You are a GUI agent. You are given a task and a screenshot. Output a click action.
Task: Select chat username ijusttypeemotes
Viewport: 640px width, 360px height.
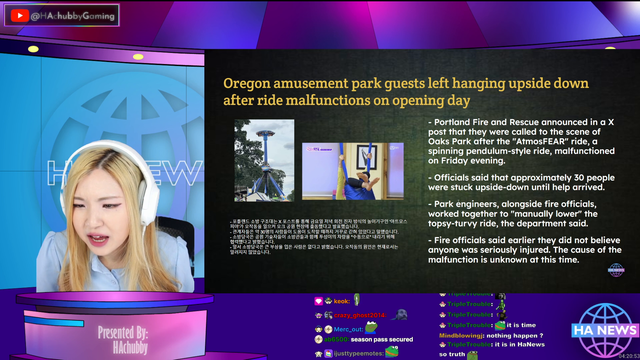point(359,354)
